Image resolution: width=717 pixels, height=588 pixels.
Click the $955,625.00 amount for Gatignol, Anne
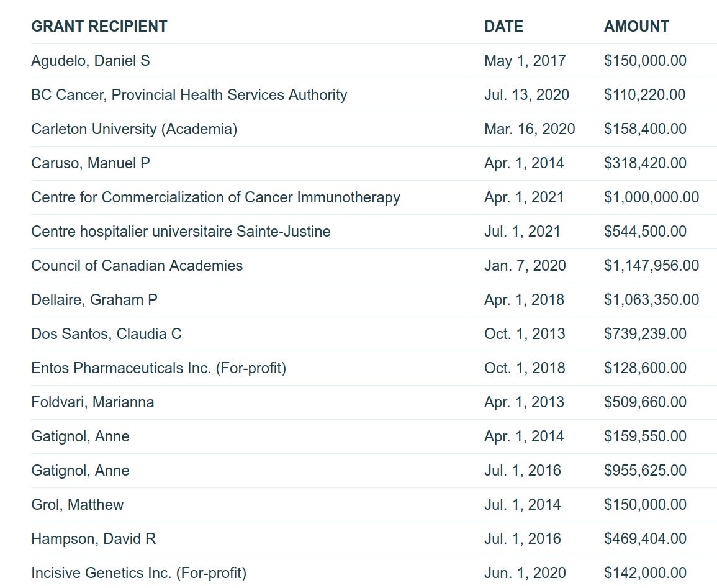click(645, 471)
